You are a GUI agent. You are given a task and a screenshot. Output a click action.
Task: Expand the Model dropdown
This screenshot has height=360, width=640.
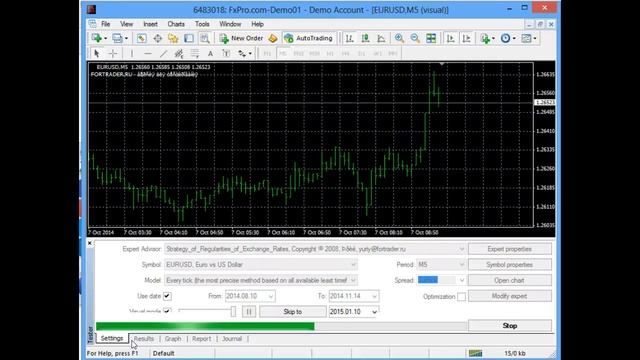(353, 280)
